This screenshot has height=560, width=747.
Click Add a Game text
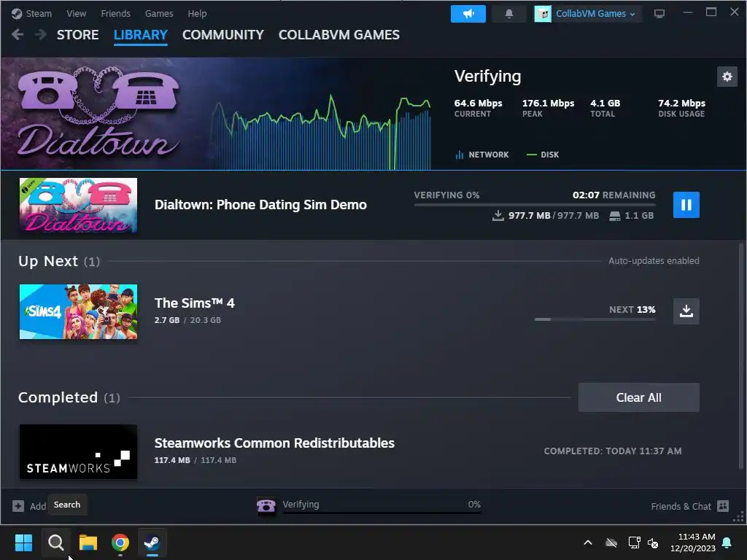(38, 506)
